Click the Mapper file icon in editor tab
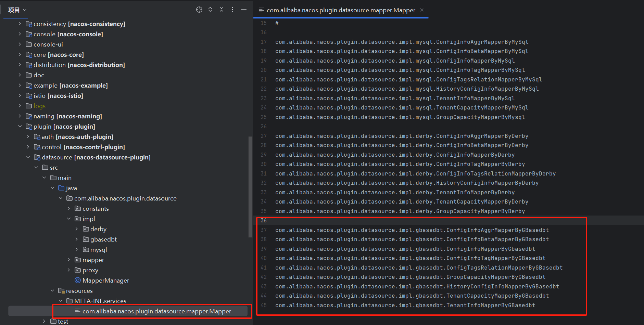This screenshot has height=325, width=644. (262, 10)
